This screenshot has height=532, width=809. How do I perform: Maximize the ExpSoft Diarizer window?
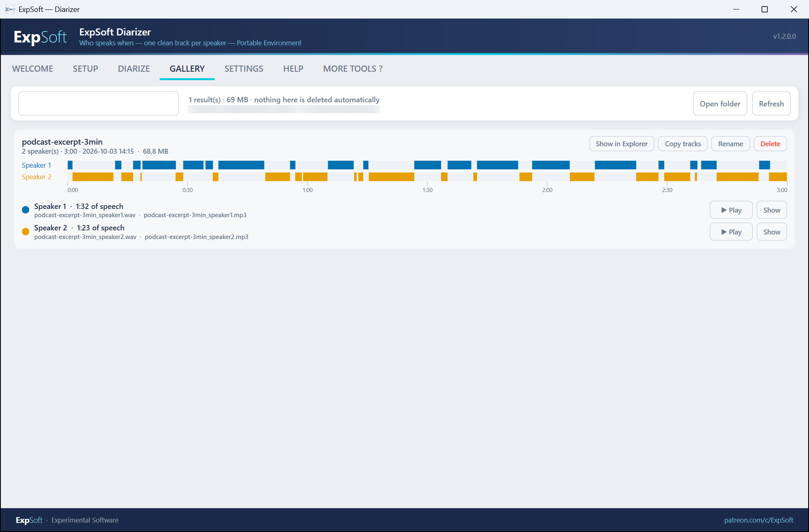(764, 9)
